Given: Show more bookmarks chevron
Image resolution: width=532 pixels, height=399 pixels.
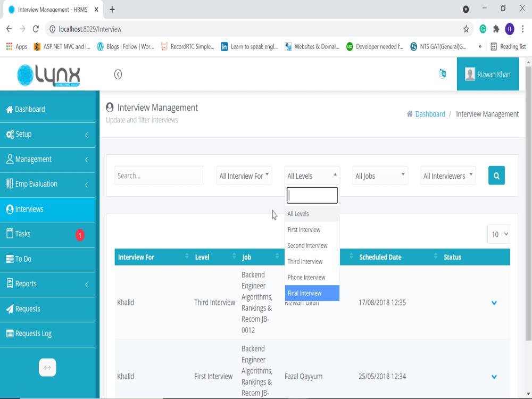Looking at the screenshot, I should 480,46.
